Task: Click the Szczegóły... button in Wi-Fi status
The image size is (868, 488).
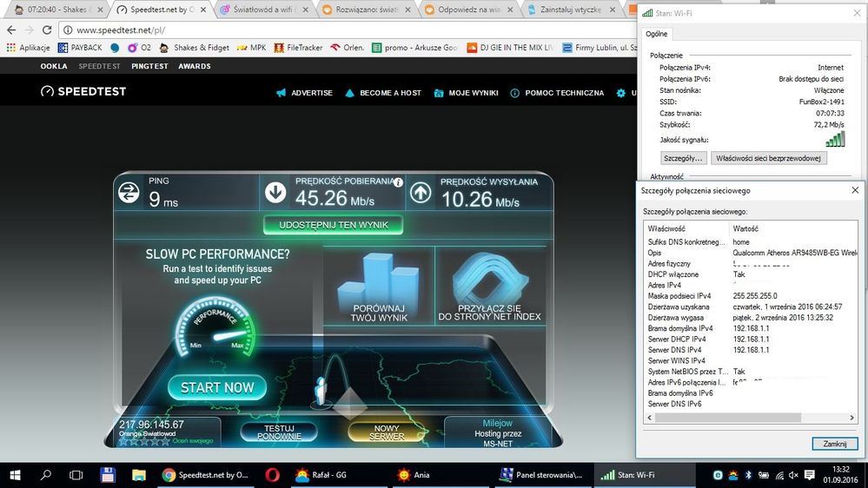Action: point(683,158)
